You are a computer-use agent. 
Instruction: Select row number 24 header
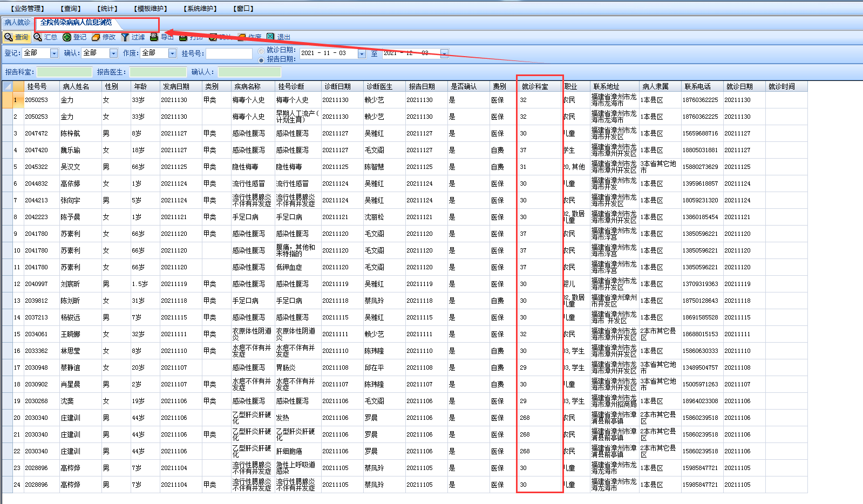18,485
